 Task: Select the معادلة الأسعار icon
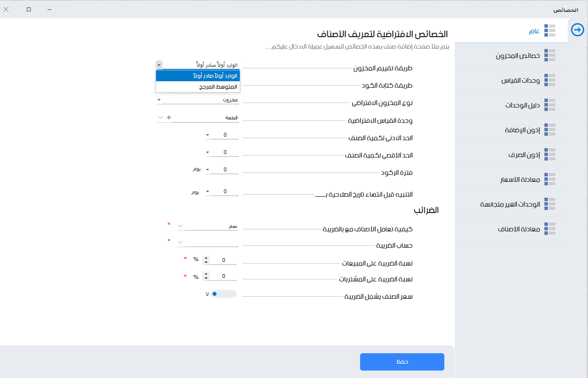pyautogui.click(x=550, y=179)
